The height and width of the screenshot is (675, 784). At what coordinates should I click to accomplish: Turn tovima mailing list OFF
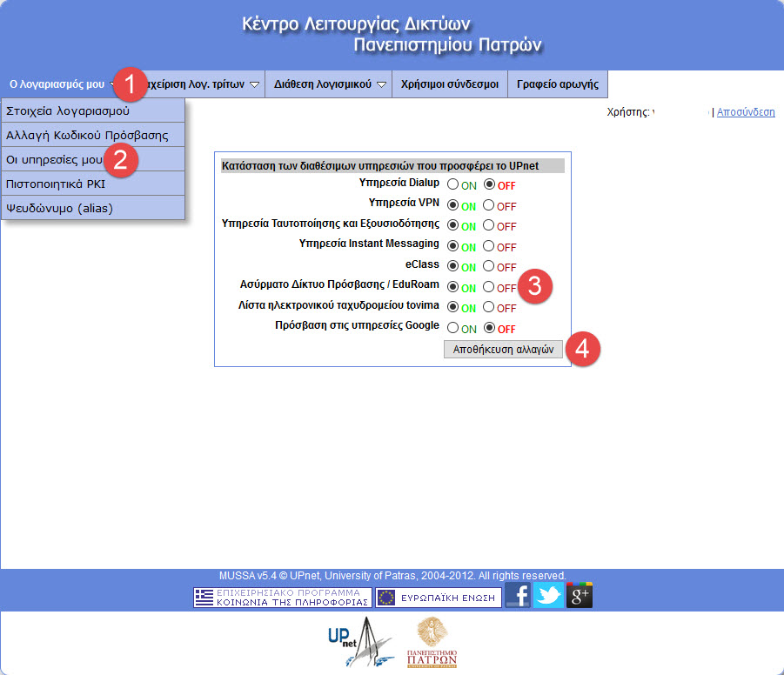(x=488, y=308)
